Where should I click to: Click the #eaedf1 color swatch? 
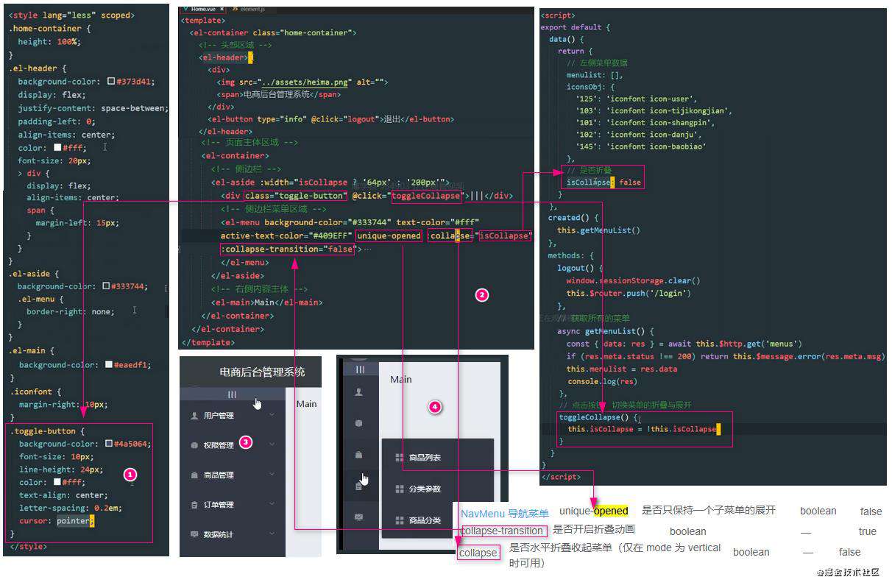pos(109,364)
